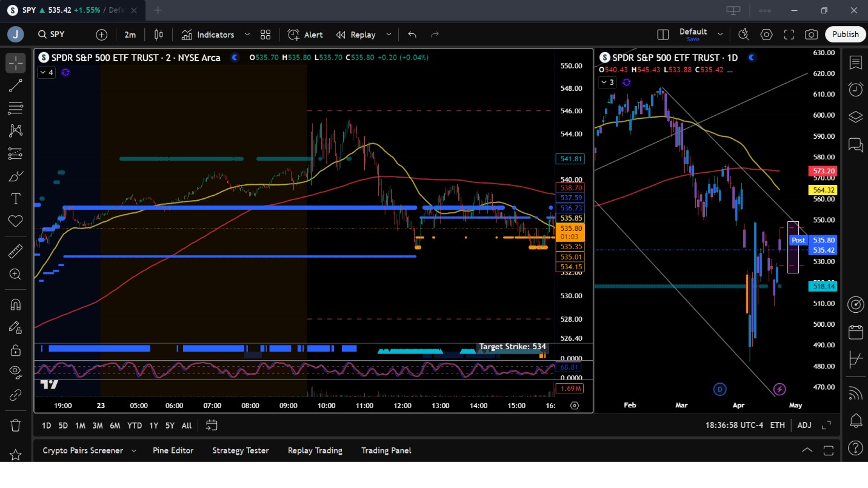This screenshot has width=868, height=488.
Task: Toggle the favorites drawing toolbar star
Action: point(16,455)
